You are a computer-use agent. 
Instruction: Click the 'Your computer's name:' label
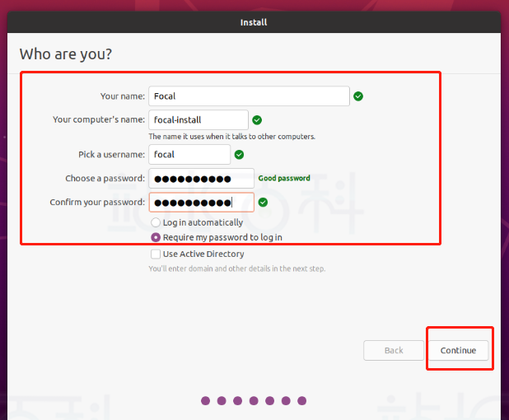(x=99, y=119)
